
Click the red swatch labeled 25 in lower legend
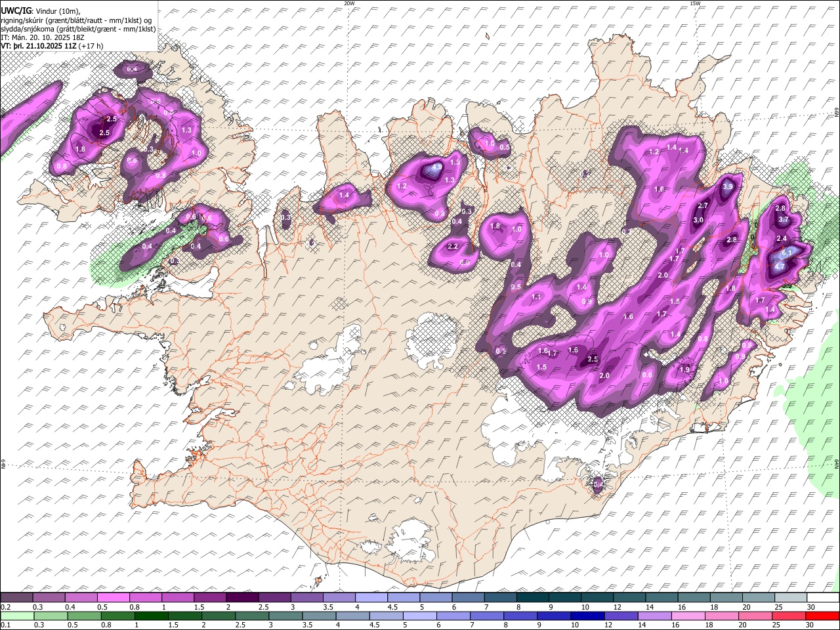(x=789, y=616)
